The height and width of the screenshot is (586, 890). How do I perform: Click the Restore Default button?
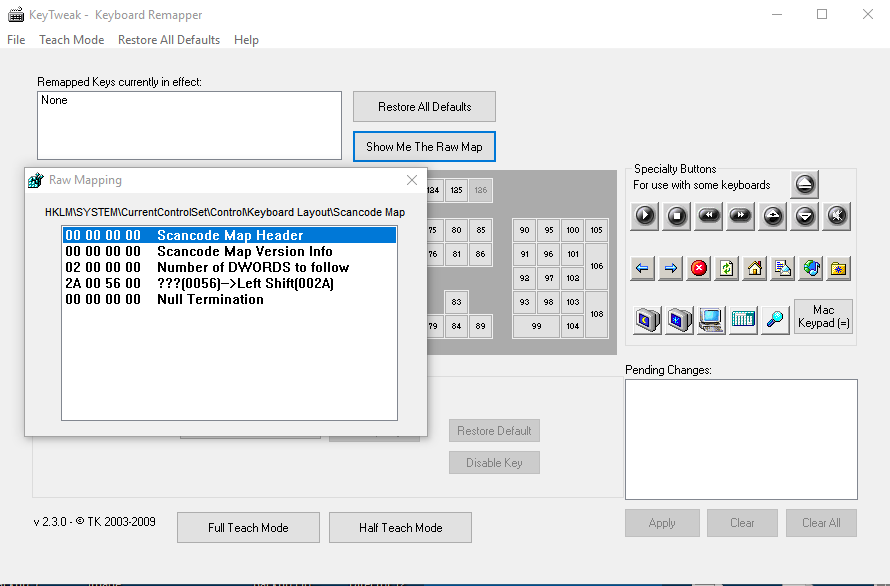494,431
